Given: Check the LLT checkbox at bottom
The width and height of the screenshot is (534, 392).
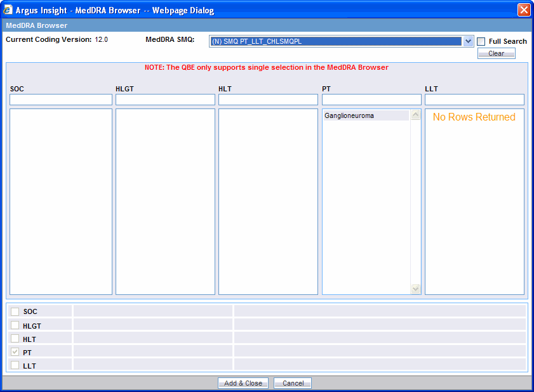Looking at the screenshot, I should point(15,365).
